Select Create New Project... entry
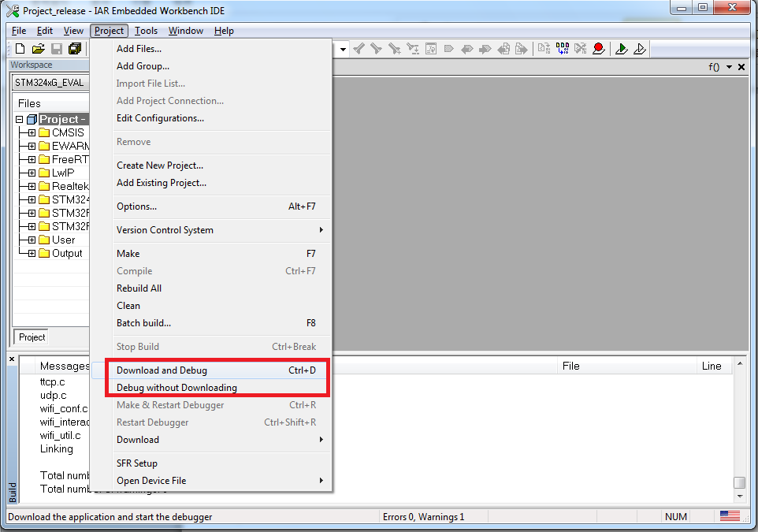 point(210,166)
